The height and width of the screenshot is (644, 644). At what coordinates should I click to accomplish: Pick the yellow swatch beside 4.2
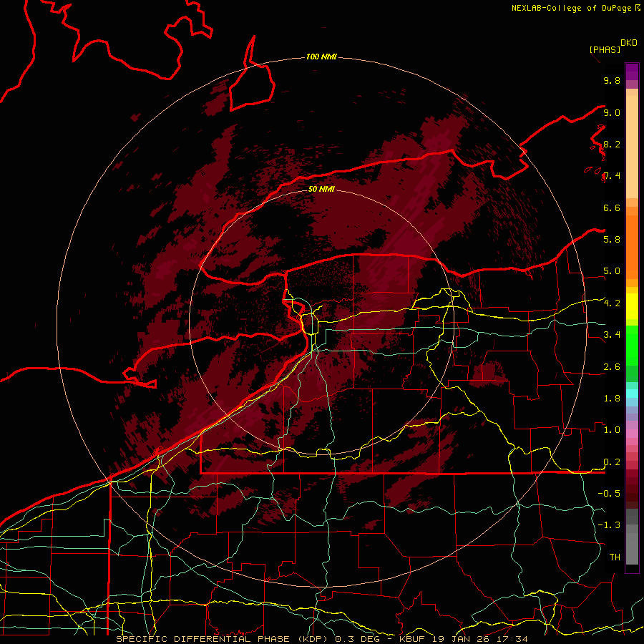click(632, 306)
